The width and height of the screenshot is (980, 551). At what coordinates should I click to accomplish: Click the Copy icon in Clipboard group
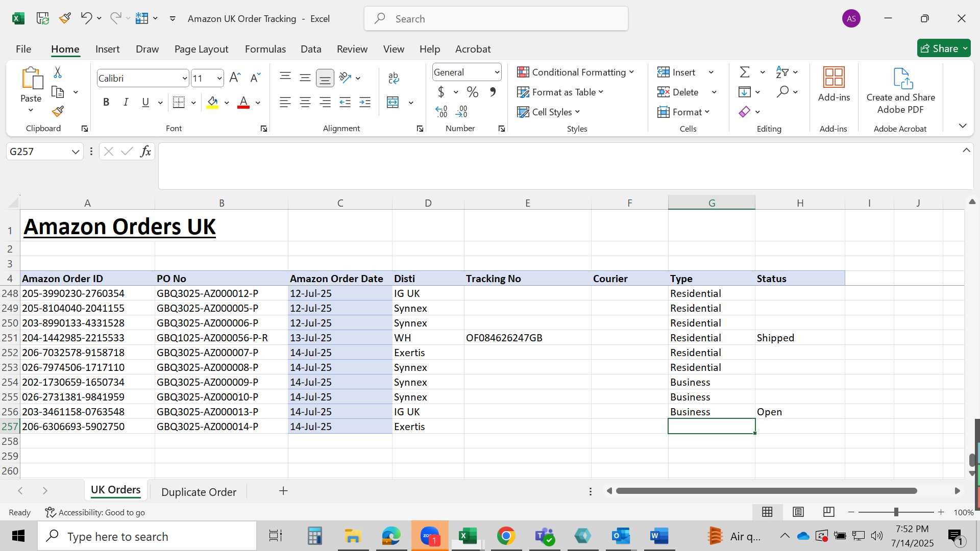coord(58,92)
